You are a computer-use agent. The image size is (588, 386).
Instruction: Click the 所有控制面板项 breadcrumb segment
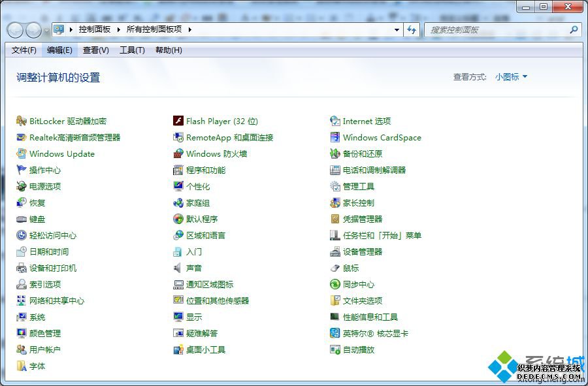click(x=154, y=29)
